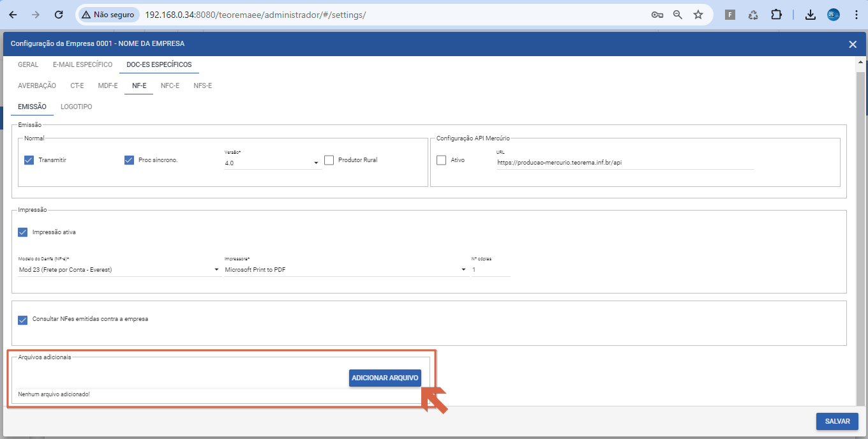Bookmark this page with star icon

click(698, 15)
